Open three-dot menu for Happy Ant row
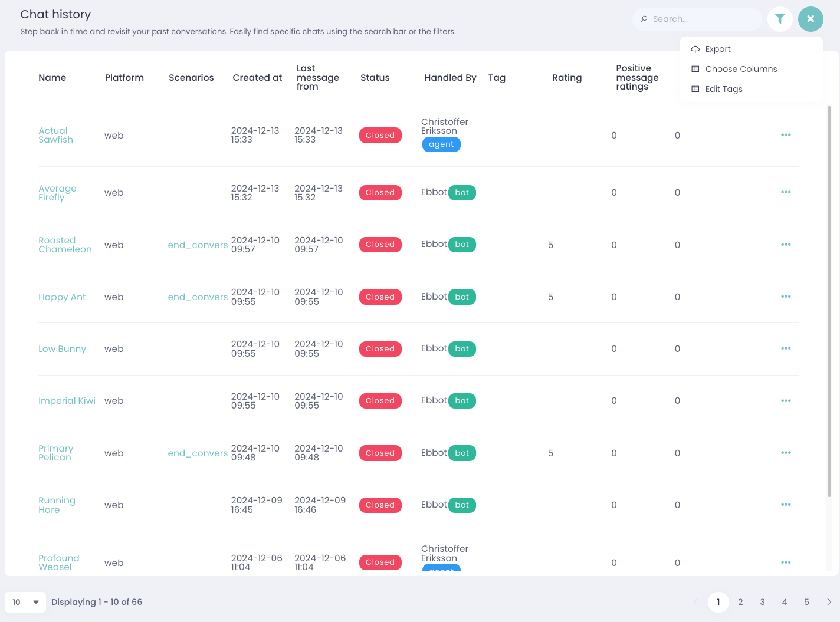 [x=786, y=297]
